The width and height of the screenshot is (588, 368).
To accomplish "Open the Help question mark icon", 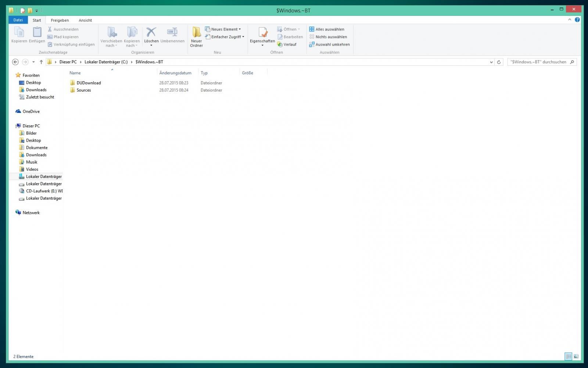I will [x=577, y=19].
